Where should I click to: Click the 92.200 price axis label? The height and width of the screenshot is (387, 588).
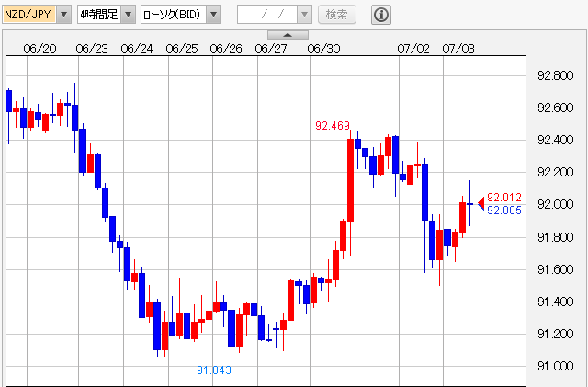point(555,172)
